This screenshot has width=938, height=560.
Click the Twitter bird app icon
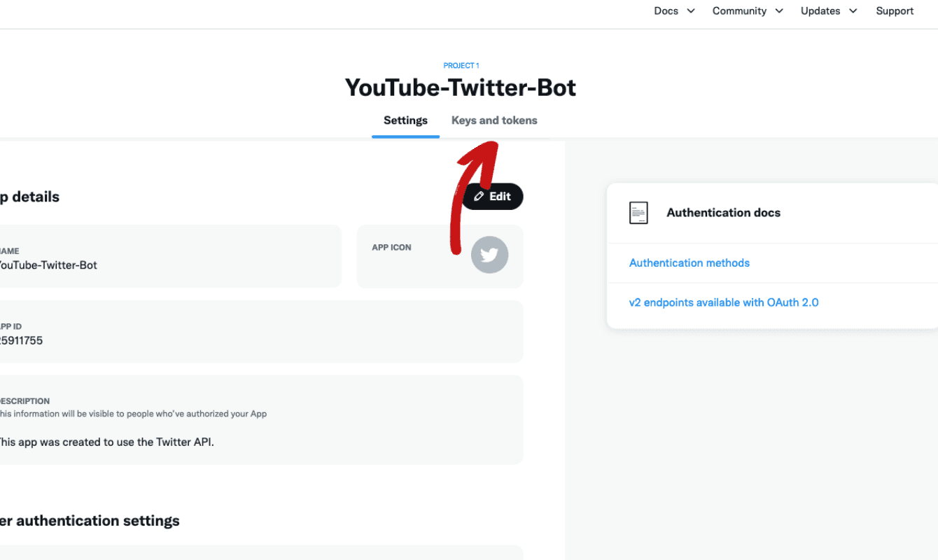pyautogui.click(x=489, y=255)
